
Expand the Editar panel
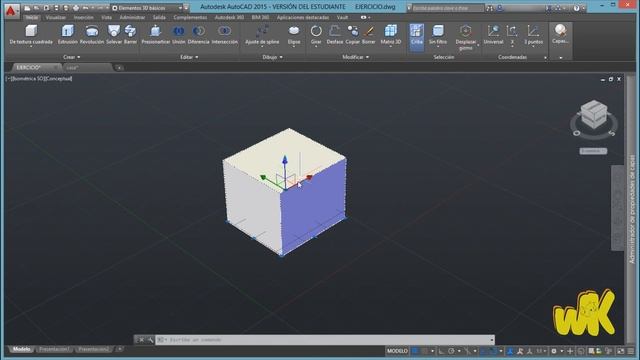[x=189, y=57]
